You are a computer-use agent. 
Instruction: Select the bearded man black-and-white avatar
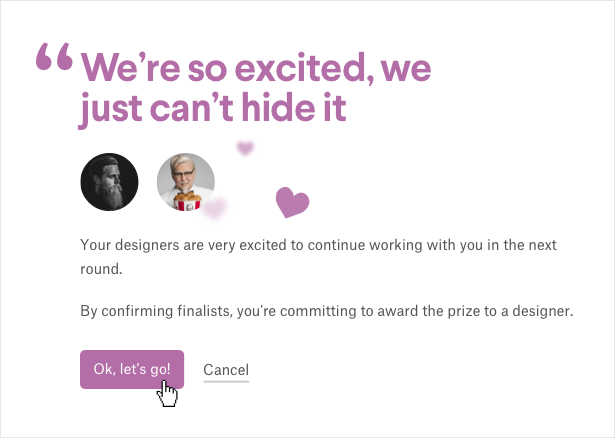tap(109, 182)
